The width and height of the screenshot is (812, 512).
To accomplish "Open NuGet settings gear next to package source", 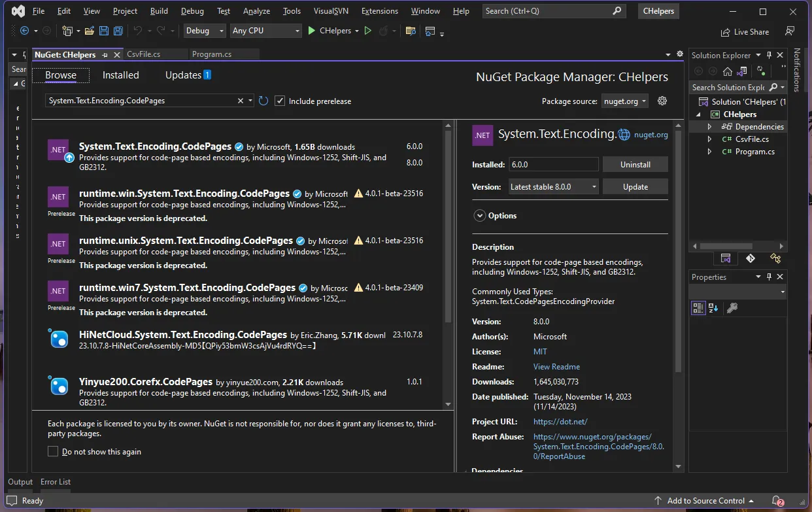I will tap(662, 101).
